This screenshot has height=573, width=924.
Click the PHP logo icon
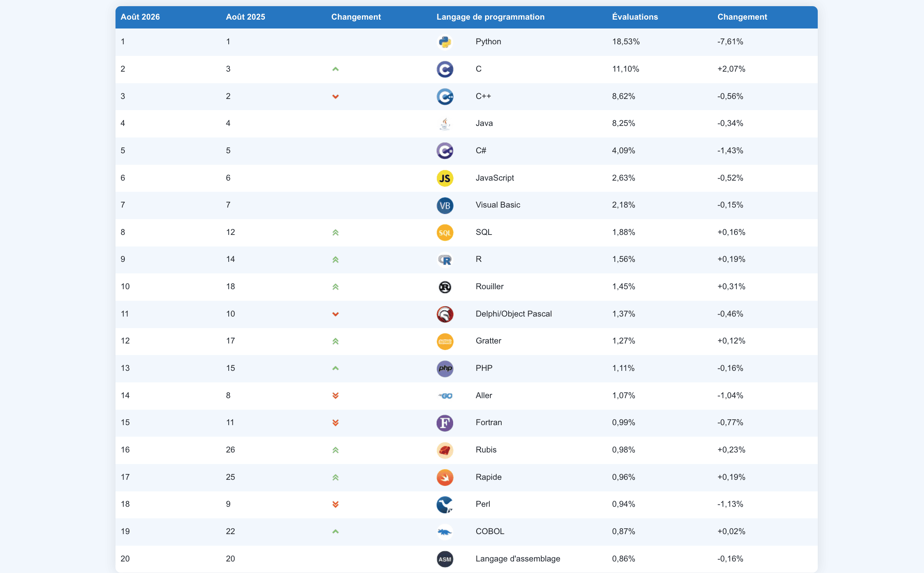[445, 369]
